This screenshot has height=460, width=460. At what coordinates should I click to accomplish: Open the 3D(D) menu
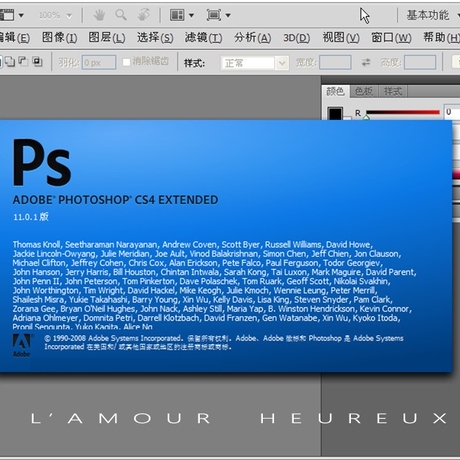[x=296, y=38]
